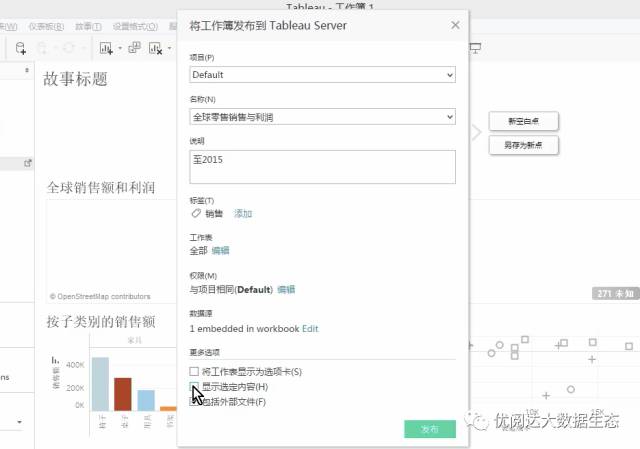Enable 将工作表显示为选项卡 checkbox
Screen dimensions: 640x449
point(195,372)
